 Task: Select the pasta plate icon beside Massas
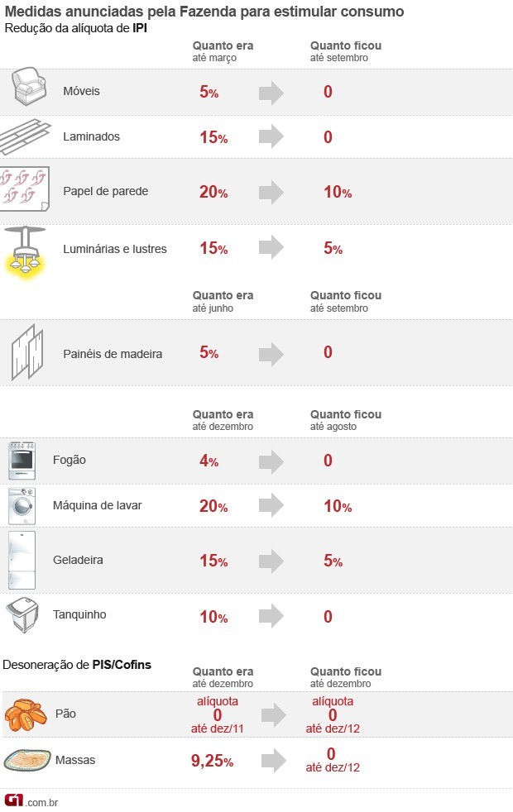(27, 760)
